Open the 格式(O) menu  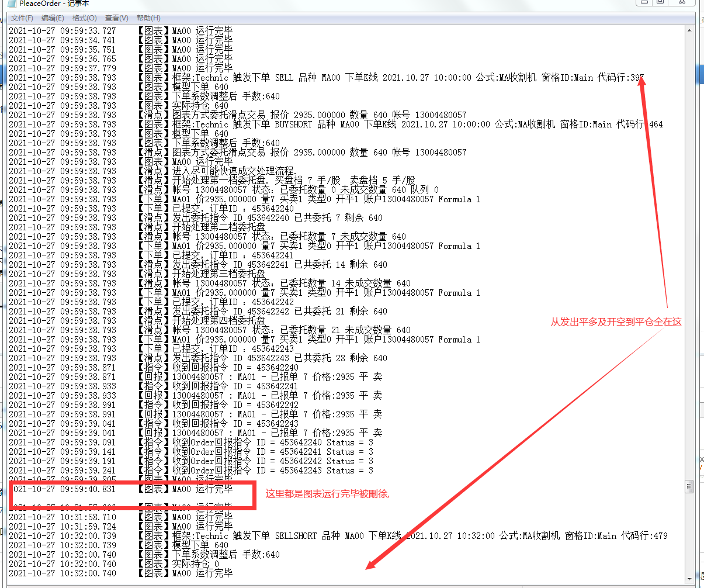coord(85,18)
